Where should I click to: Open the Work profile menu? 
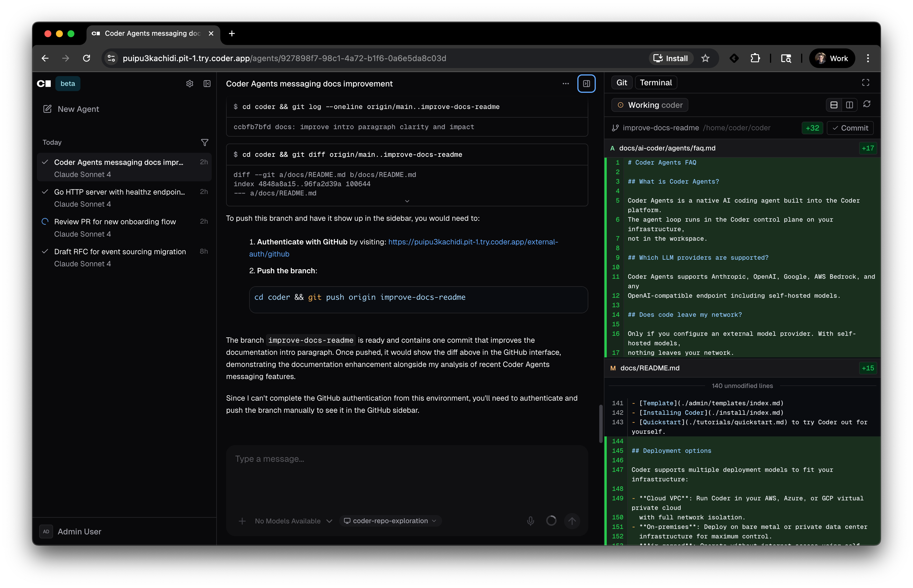tap(832, 59)
